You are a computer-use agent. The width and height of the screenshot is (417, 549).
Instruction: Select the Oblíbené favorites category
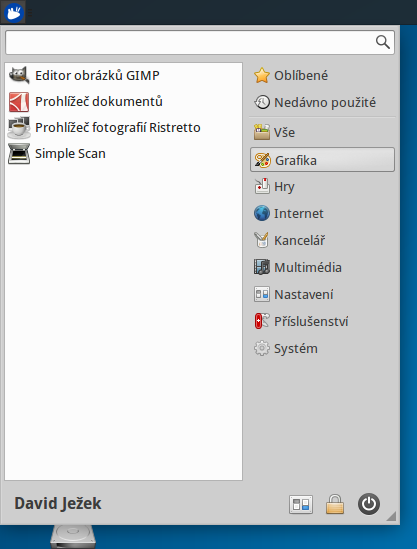point(322,75)
